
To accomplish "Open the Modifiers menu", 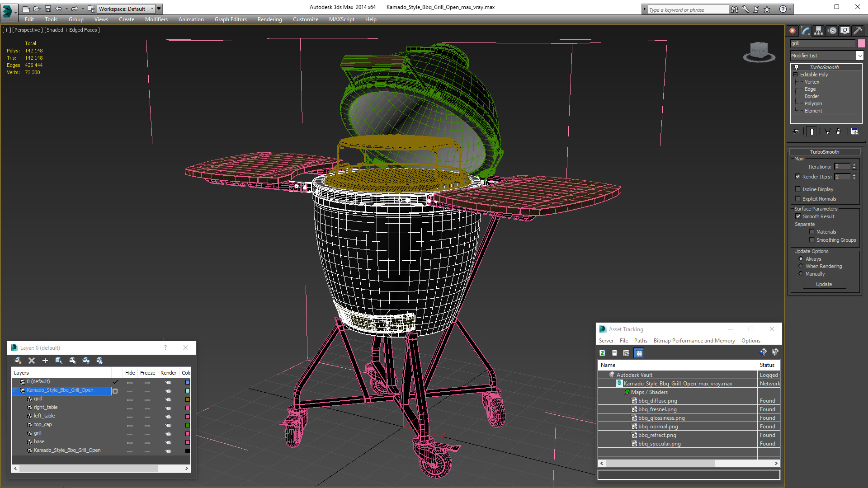I will coord(156,19).
